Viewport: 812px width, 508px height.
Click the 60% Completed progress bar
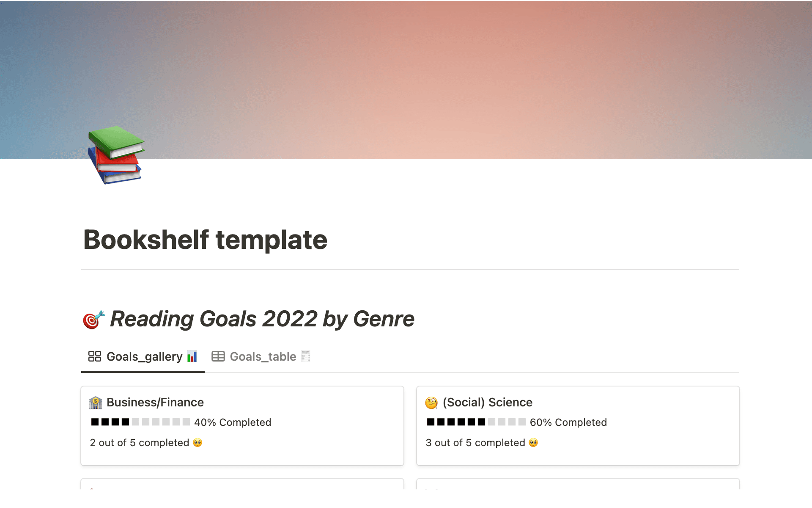pos(476,422)
